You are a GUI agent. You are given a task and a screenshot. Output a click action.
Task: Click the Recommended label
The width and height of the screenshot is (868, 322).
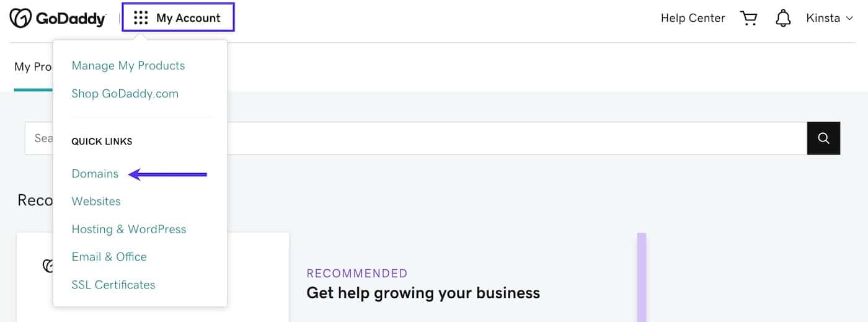click(x=357, y=274)
